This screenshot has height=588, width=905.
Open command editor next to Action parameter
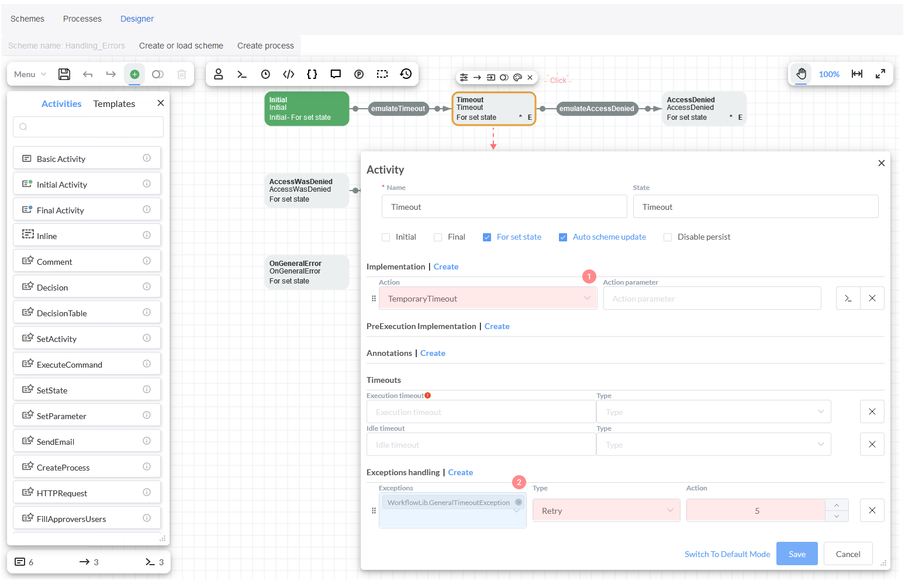tap(848, 298)
